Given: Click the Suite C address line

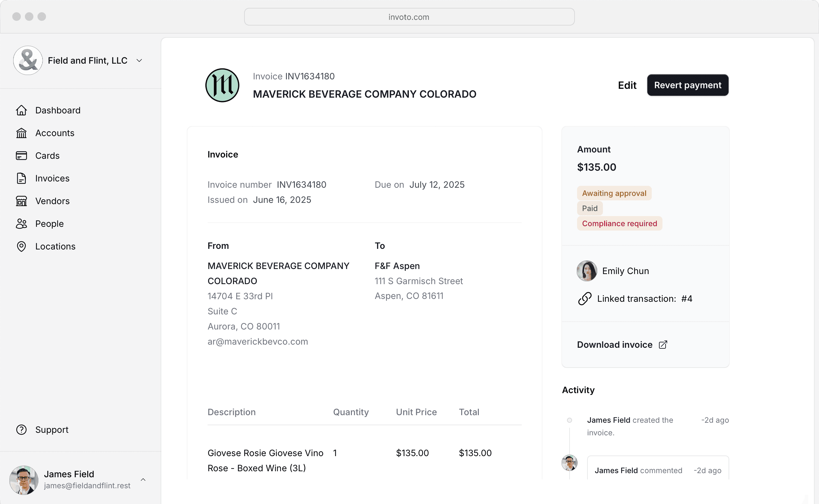Looking at the screenshot, I should tap(222, 311).
